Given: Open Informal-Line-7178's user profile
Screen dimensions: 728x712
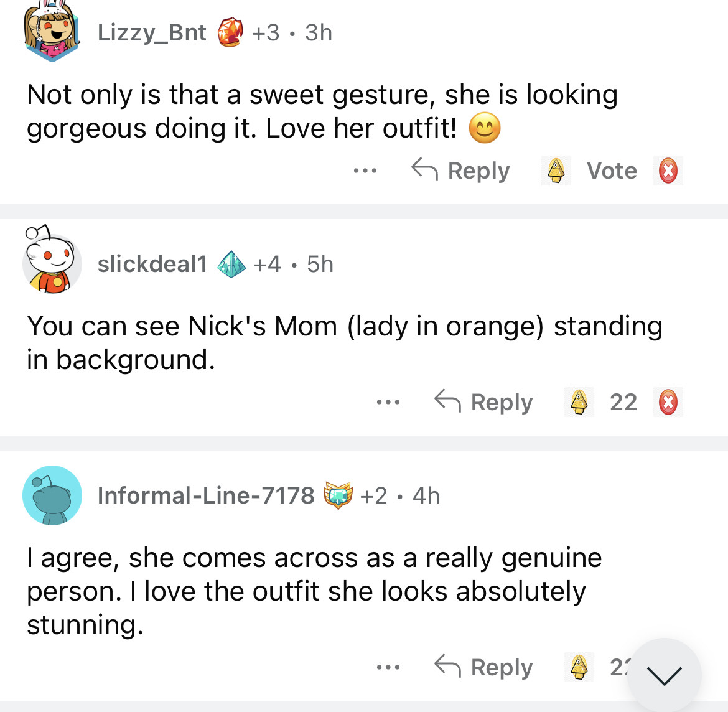Looking at the screenshot, I should pyautogui.click(x=206, y=496).
